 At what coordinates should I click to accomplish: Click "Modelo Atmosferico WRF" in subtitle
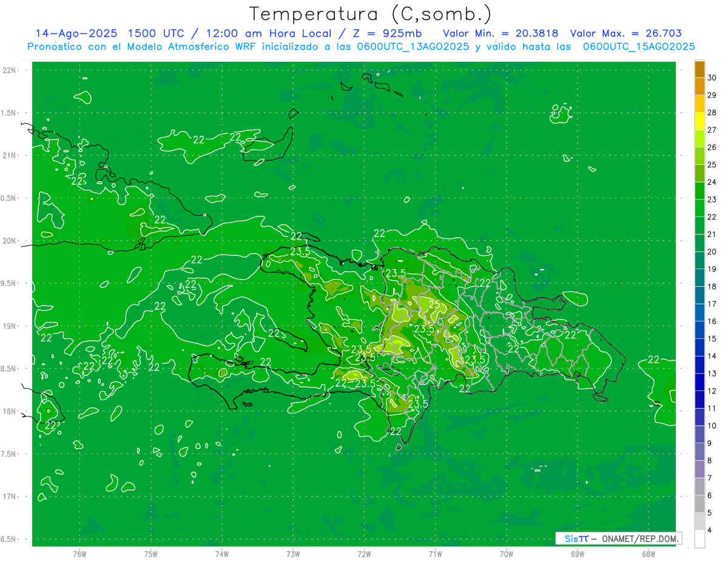coord(192,47)
